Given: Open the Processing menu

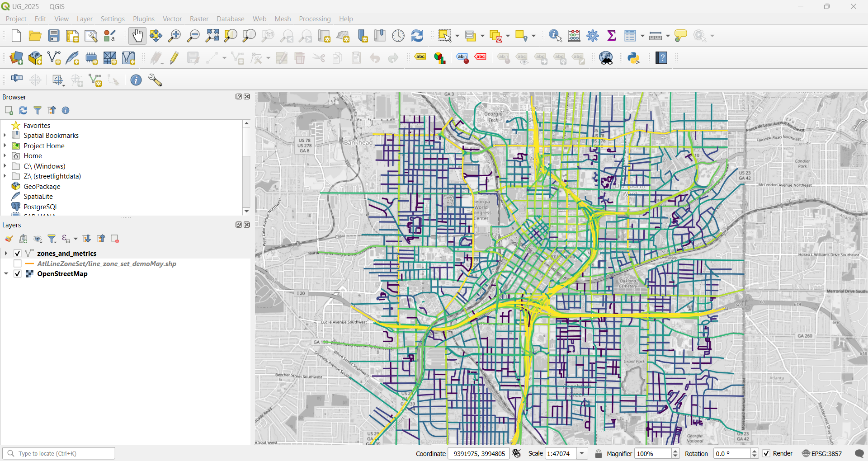Looking at the screenshot, I should pyautogui.click(x=315, y=19).
